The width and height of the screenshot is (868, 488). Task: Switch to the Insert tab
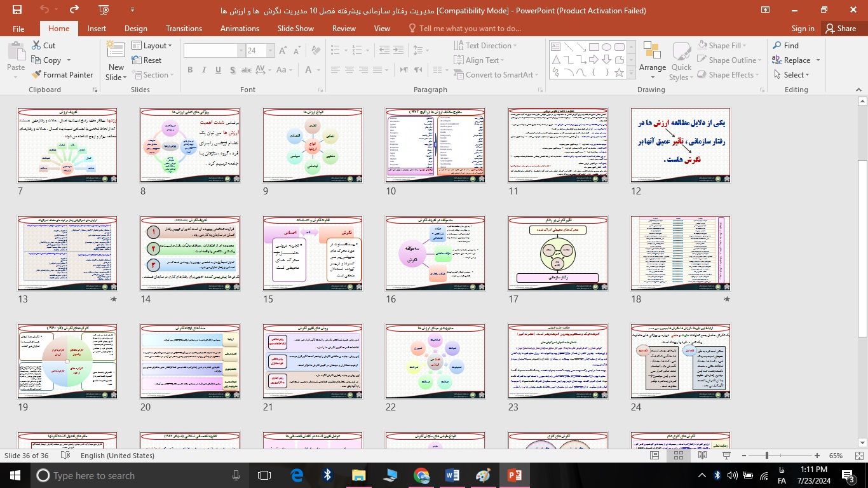coord(97,29)
